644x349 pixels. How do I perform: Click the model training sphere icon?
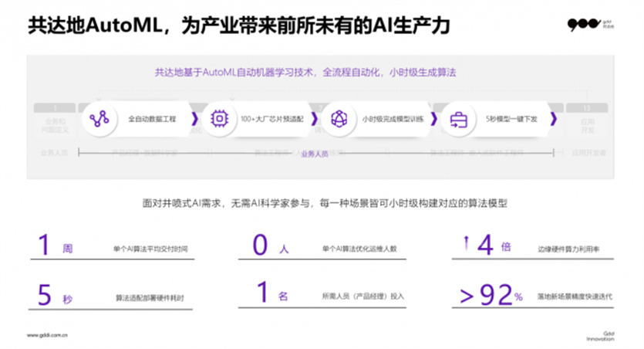coord(339,119)
